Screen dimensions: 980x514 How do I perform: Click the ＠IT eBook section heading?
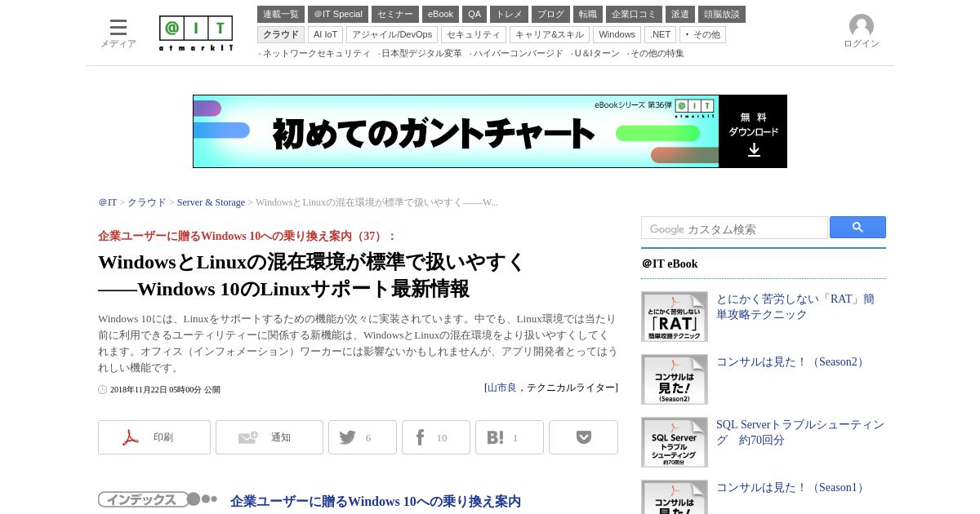[670, 264]
